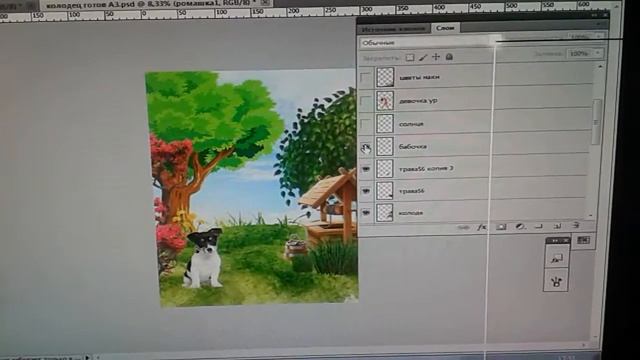Click the девочка ур layer name

418,101
